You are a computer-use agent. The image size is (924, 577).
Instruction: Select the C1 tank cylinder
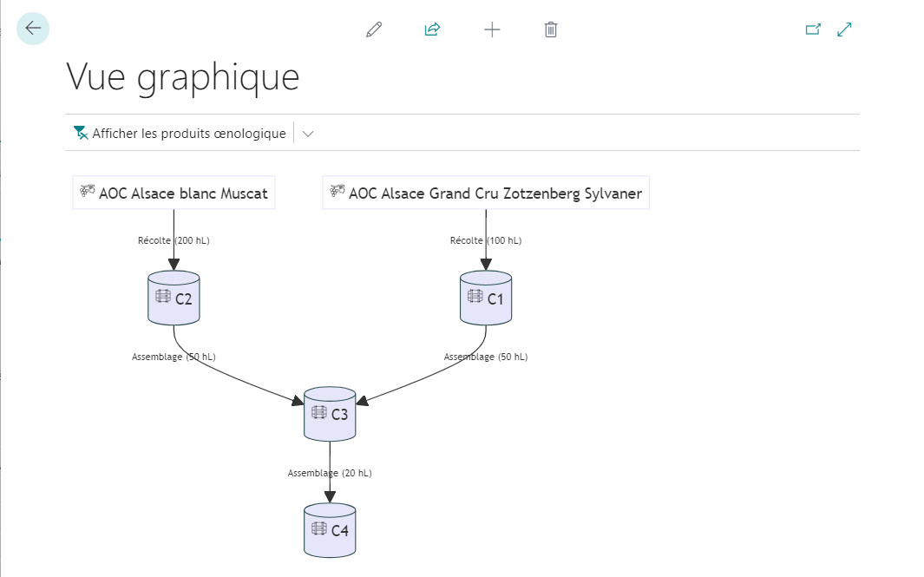[x=486, y=298]
